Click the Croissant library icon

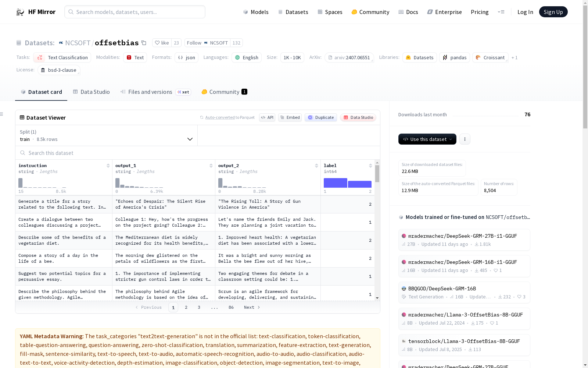point(478,57)
